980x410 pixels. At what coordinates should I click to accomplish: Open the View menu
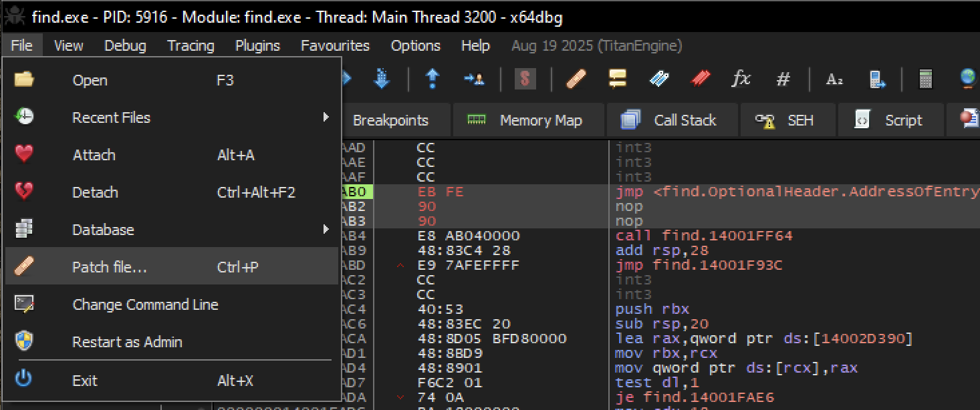[x=68, y=45]
